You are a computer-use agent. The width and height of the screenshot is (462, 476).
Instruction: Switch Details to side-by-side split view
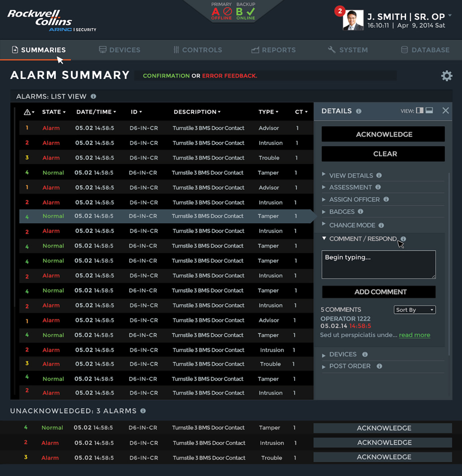point(419,110)
